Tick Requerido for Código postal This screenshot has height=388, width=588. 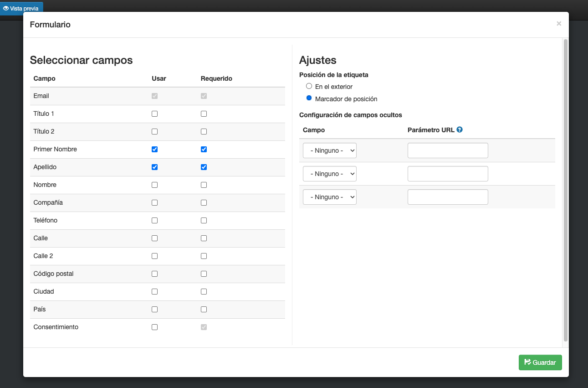pyautogui.click(x=204, y=274)
